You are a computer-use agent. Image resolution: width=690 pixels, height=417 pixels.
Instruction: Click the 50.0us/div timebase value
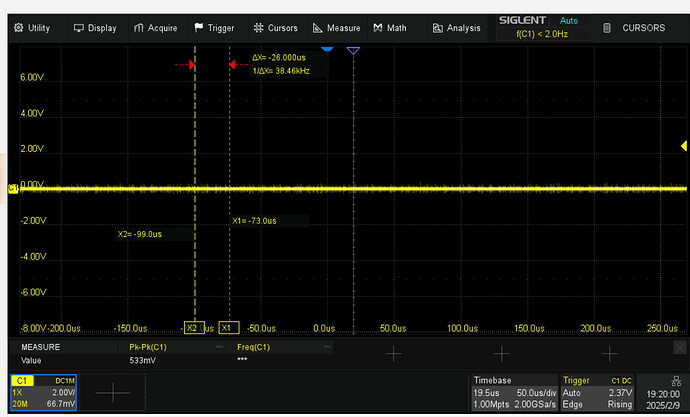click(x=536, y=393)
